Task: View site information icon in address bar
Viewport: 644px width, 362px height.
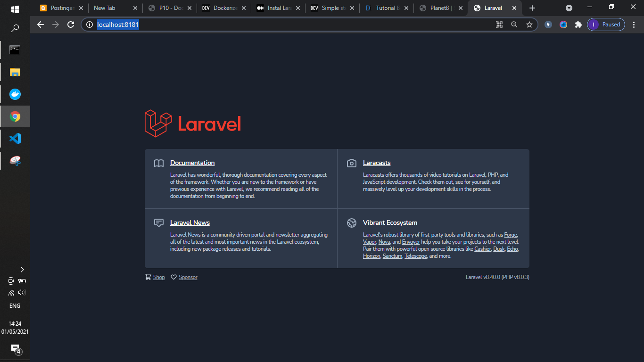Action: pyautogui.click(x=90, y=25)
